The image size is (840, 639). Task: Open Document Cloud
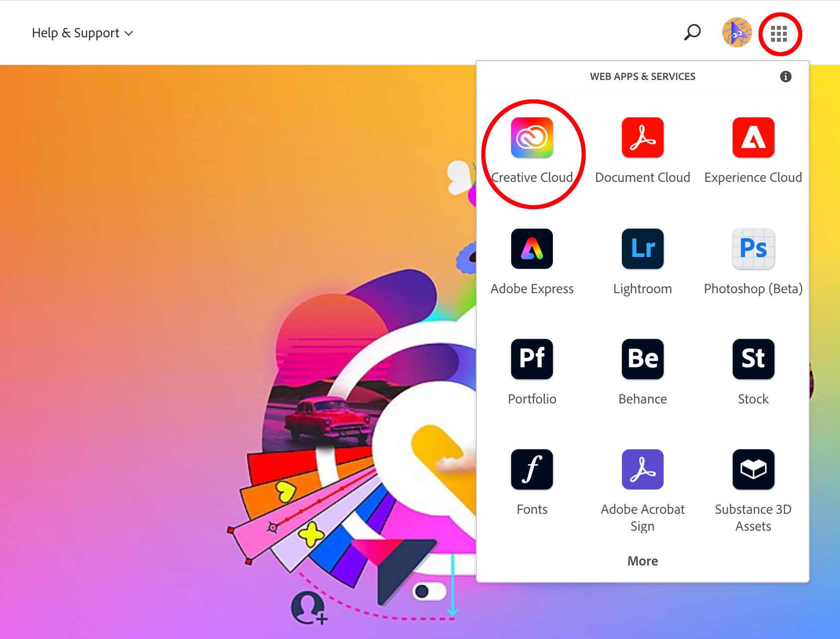click(x=642, y=138)
